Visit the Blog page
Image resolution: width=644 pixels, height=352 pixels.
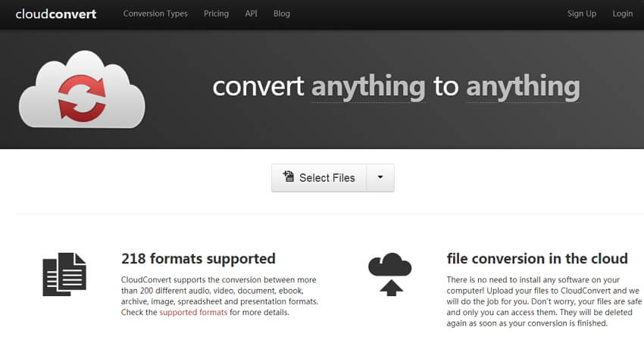coord(282,14)
